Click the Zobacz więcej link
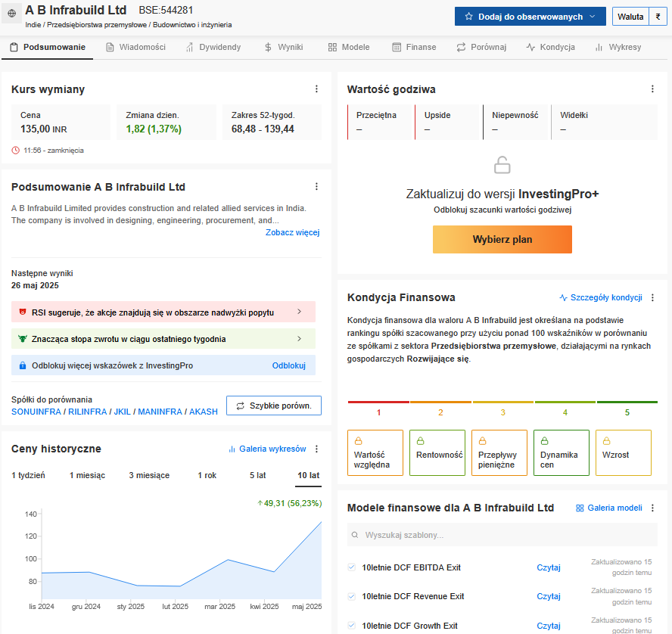The height and width of the screenshot is (634, 672). click(292, 232)
